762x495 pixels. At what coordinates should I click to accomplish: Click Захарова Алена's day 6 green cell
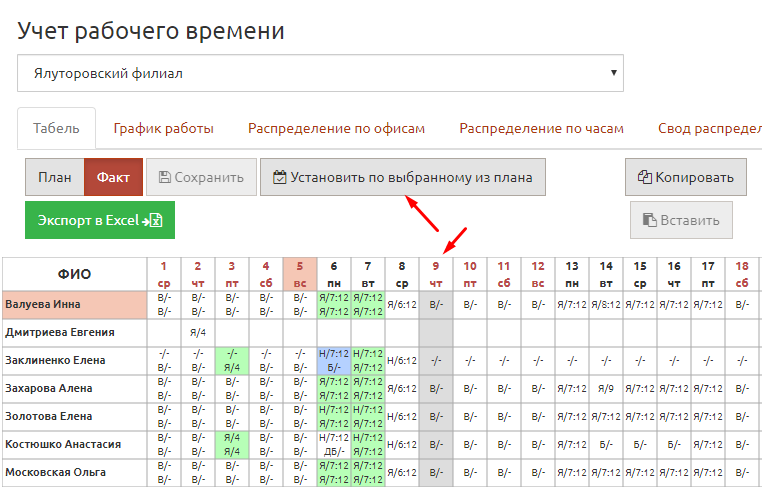tap(334, 389)
